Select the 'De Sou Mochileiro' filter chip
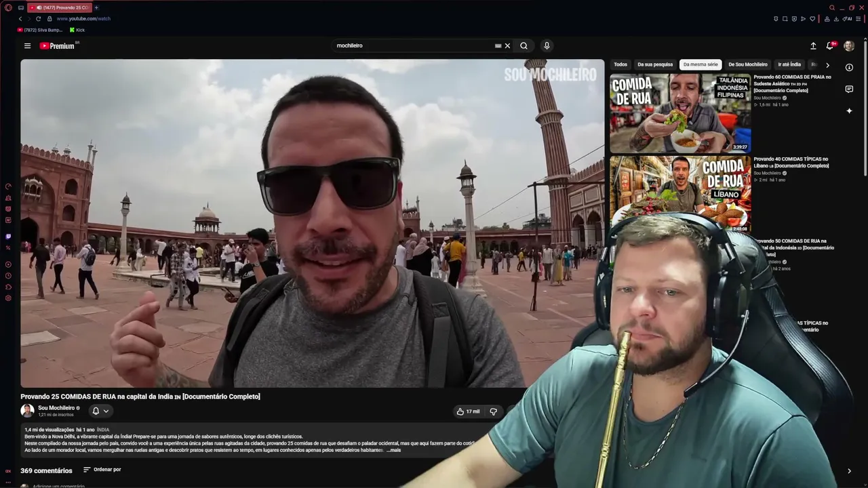The height and width of the screenshot is (488, 868). click(748, 65)
